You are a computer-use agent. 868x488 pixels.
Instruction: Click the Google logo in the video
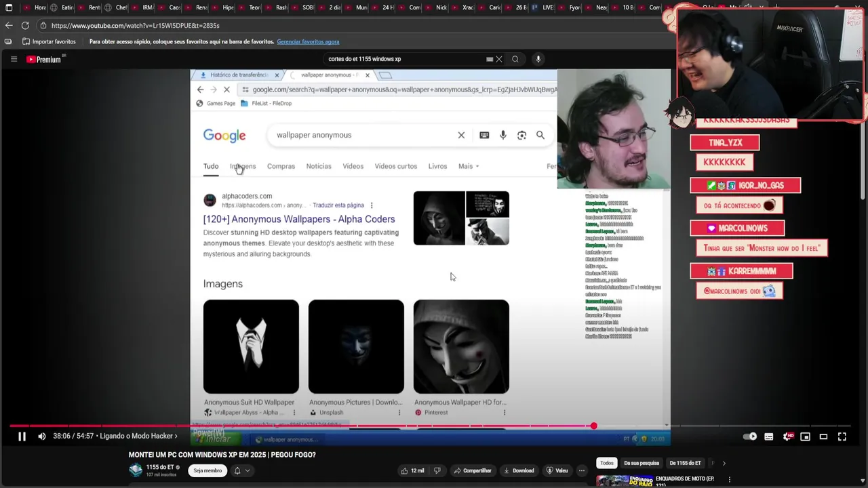(x=224, y=136)
